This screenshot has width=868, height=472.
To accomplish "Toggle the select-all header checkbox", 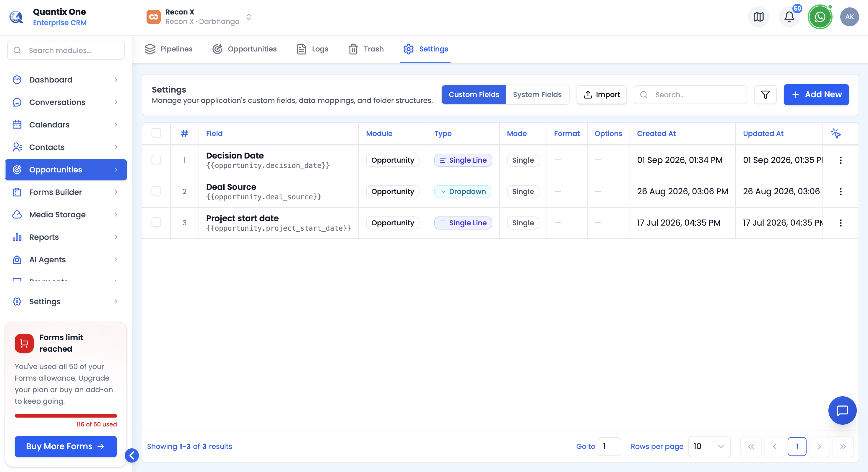I will [156, 133].
